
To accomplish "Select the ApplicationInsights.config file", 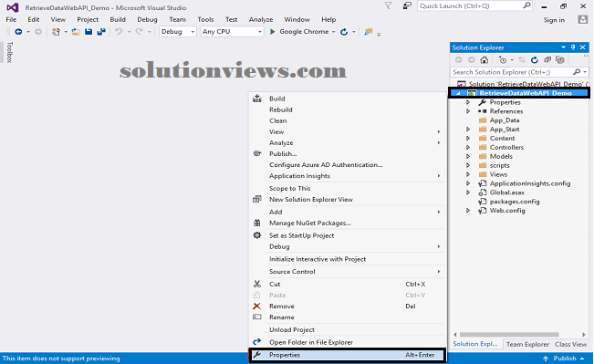I will [529, 183].
